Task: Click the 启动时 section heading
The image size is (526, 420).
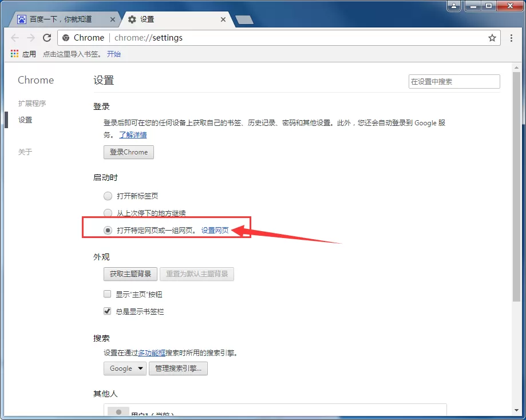Action: click(106, 178)
